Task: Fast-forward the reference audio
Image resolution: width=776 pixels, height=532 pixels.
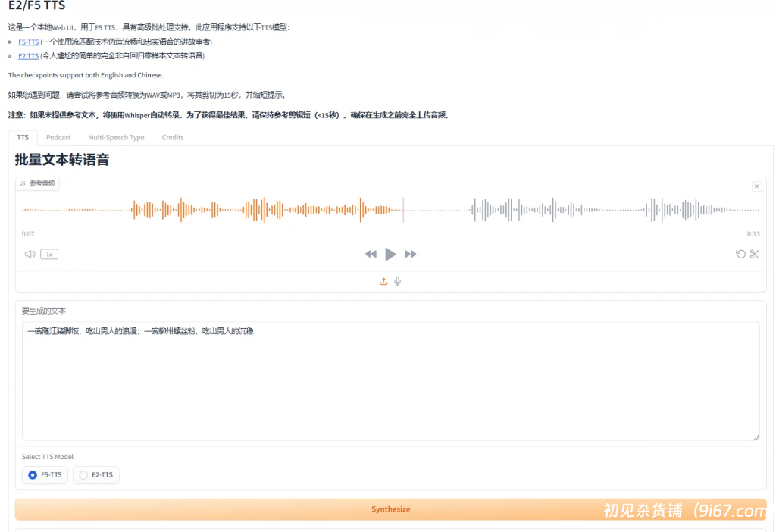Action: coord(410,255)
